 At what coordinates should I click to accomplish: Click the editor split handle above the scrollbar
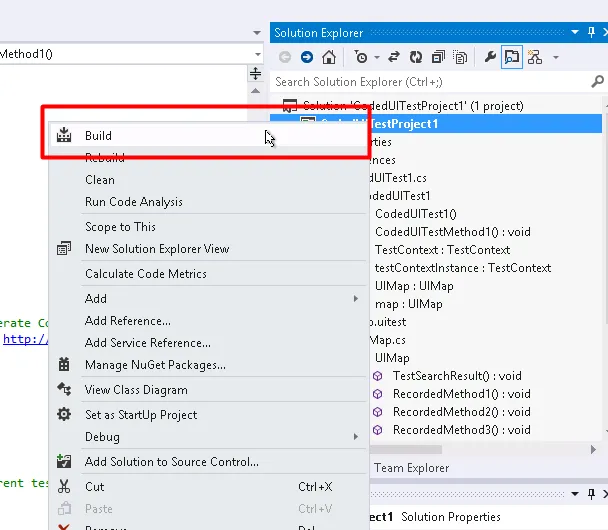(256, 74)
